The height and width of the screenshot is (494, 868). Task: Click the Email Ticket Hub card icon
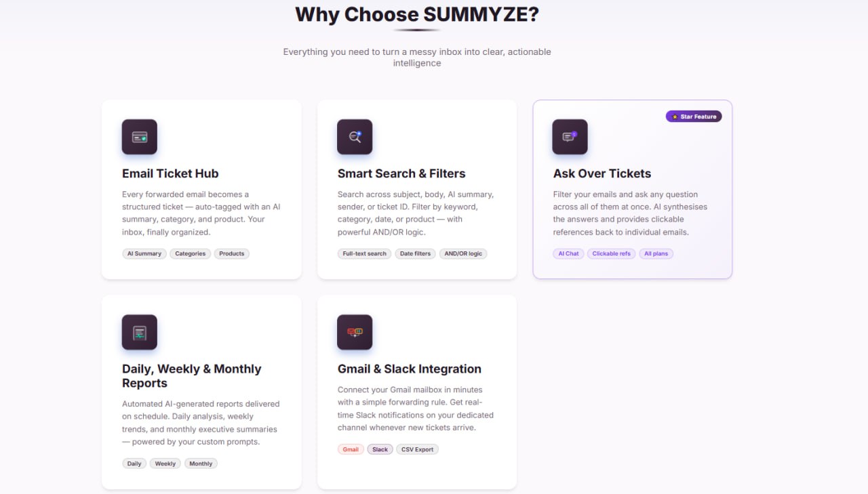click(x=139, y=136)
